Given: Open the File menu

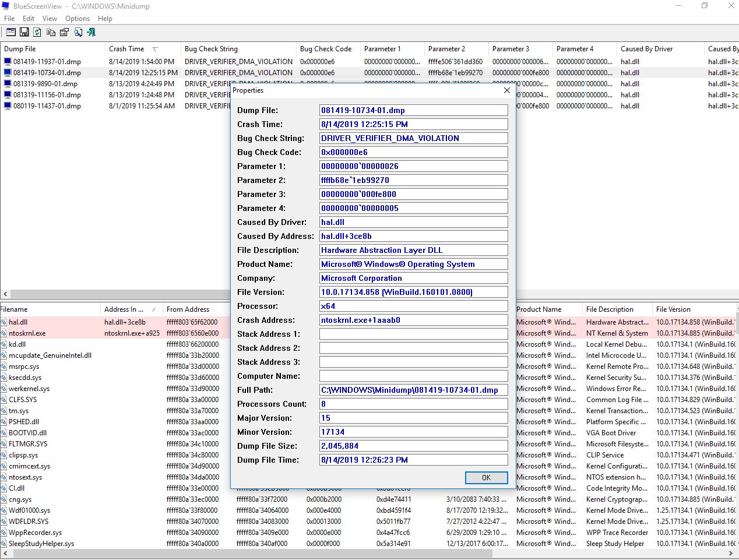Looking at the screenshot, I should [9, 19].
